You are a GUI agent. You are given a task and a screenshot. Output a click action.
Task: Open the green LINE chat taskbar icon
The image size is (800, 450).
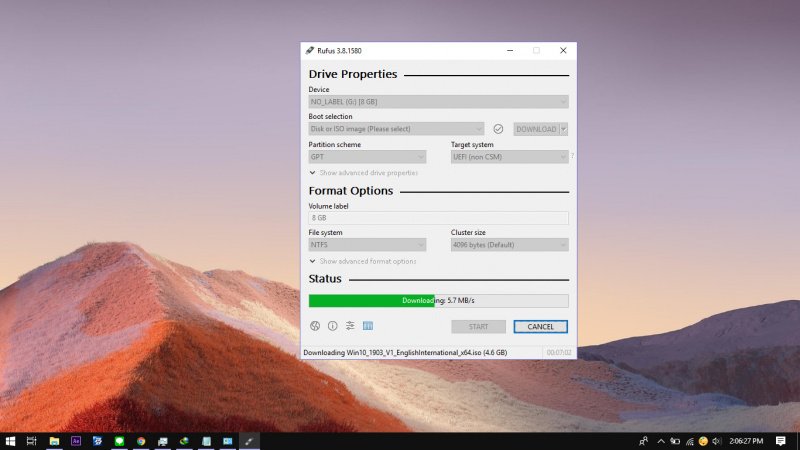(x=119, y=441)
